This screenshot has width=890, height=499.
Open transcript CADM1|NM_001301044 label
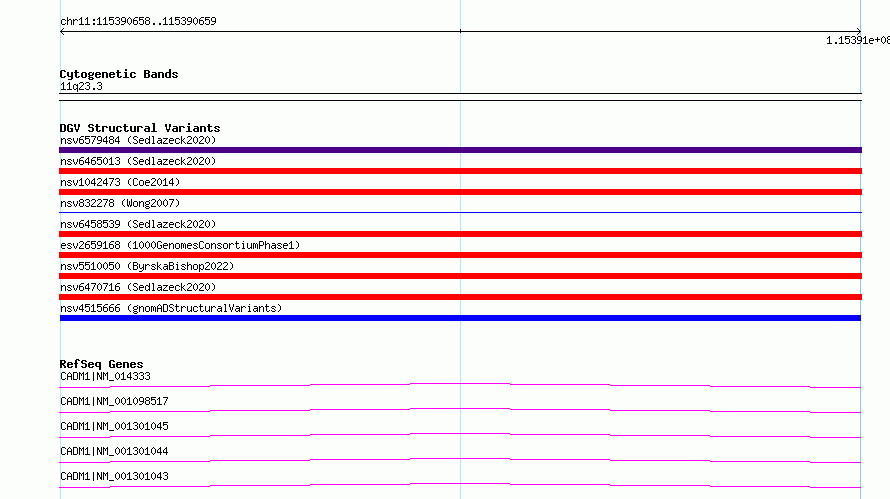[x=114, y=451]
